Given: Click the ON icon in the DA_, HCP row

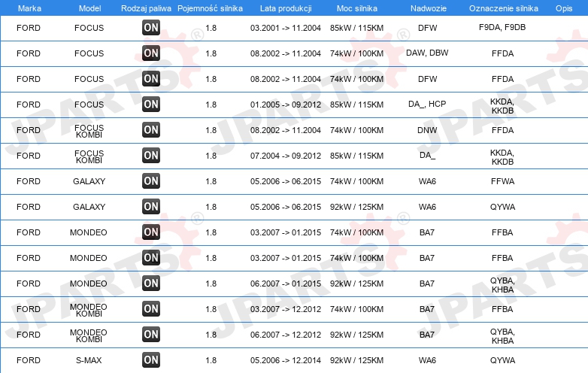Looking at the screenshot, I should click(151, 105).
